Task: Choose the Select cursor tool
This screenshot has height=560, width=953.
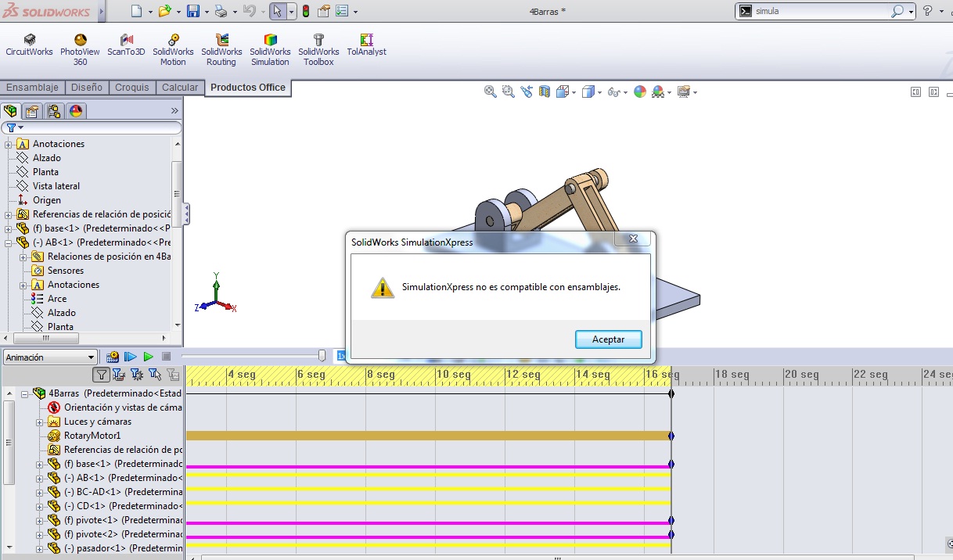Action: 277,11
